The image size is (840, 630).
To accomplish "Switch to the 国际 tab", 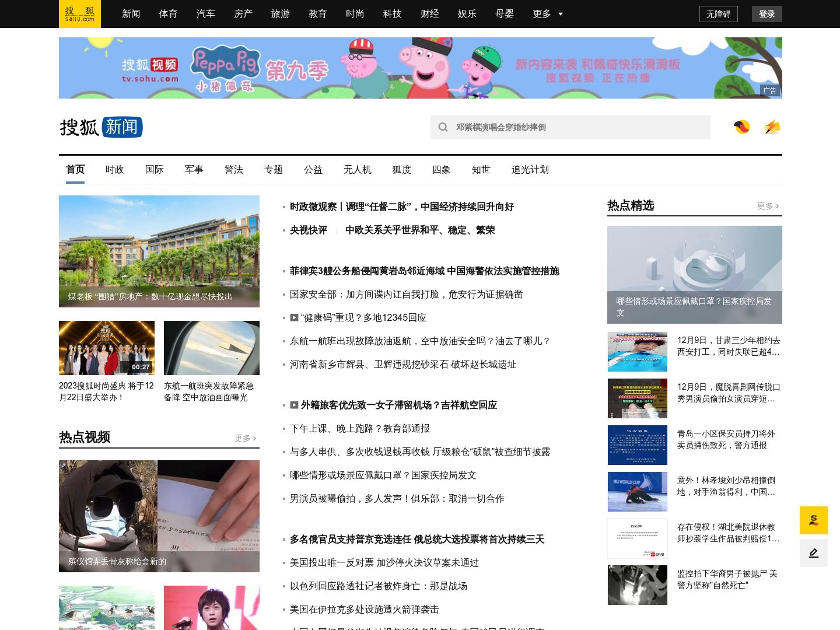I will (x=155, y=170).
